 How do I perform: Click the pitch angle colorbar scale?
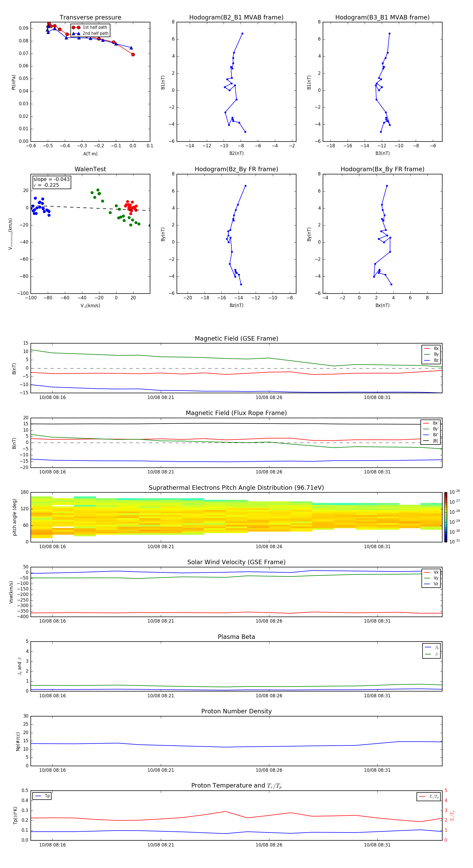446,517
